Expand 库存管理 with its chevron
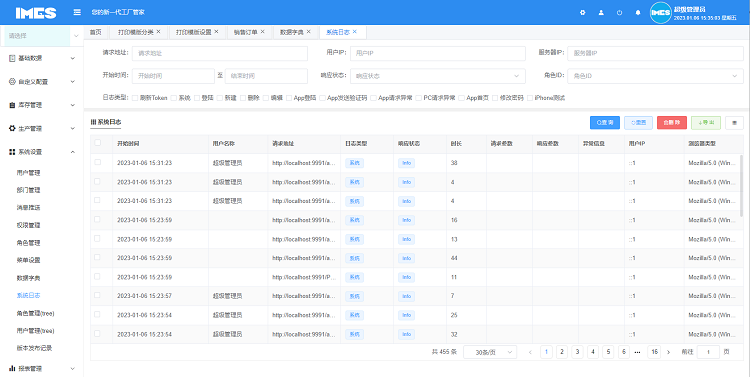 (x=73, y=105)
